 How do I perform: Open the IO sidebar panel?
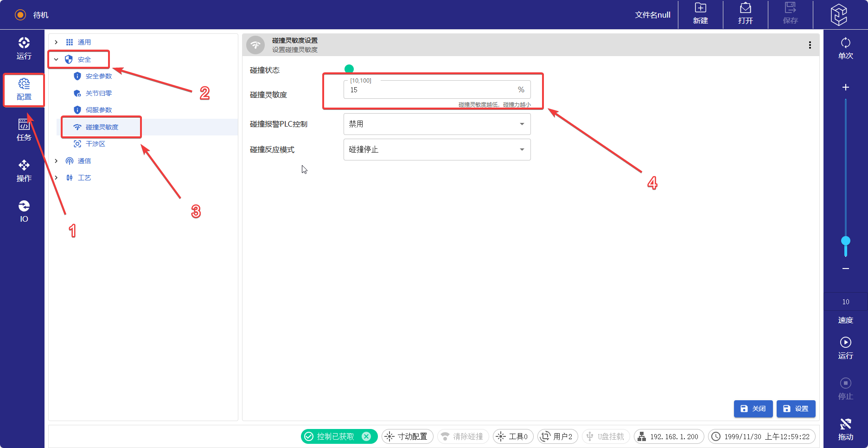24,211
